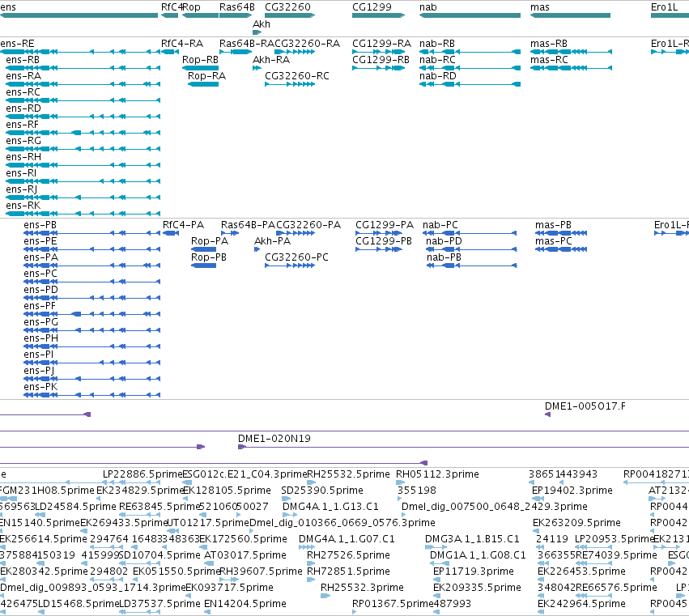Open protein Akh-PA
689x616 pixels.
[x=257, y=249]
